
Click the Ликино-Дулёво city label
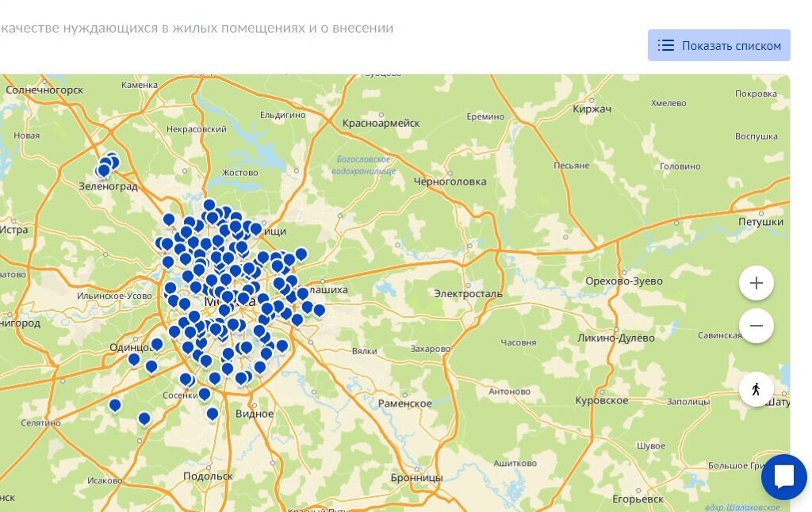point(615,338)
